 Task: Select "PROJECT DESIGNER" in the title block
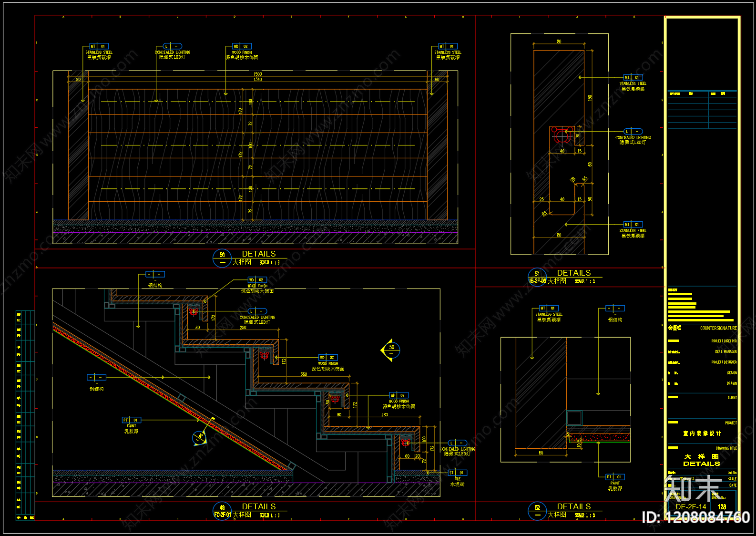tap(724, 362)
